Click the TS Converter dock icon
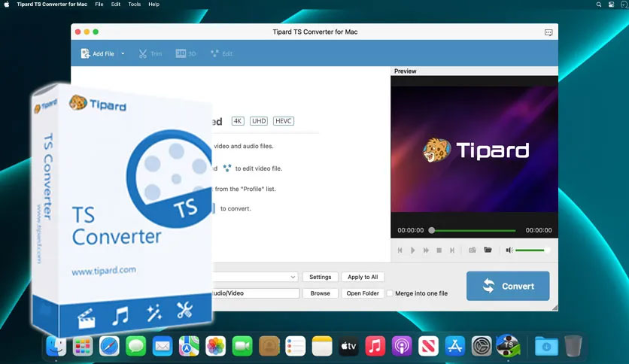Screen dimensions: 629x364 point(509,345)
